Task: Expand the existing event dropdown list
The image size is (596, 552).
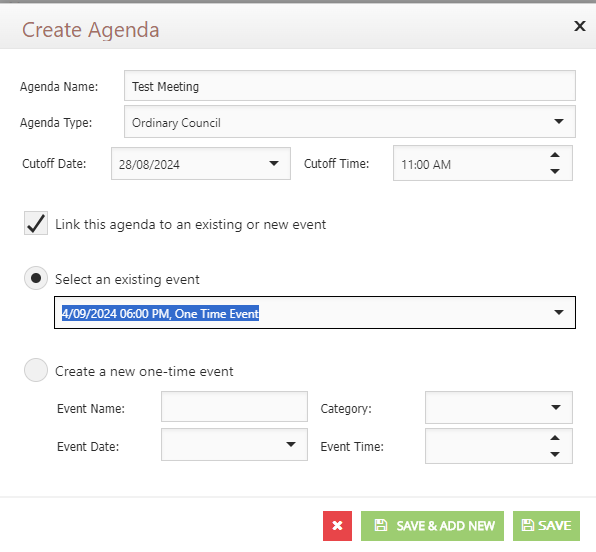Action: 558,312
